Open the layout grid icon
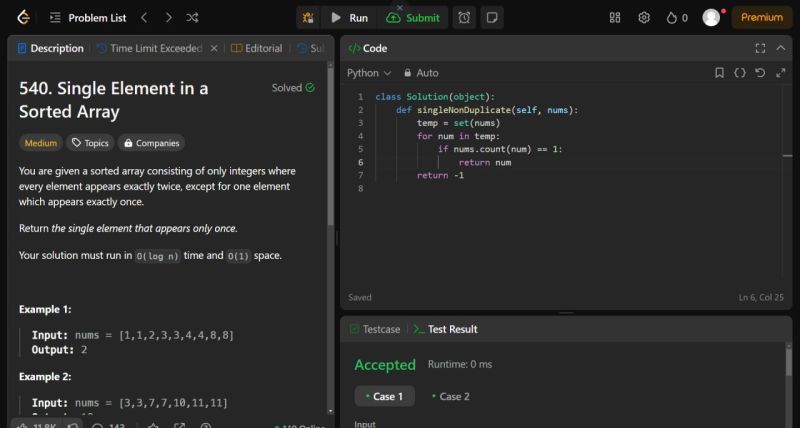 point(615,18)
